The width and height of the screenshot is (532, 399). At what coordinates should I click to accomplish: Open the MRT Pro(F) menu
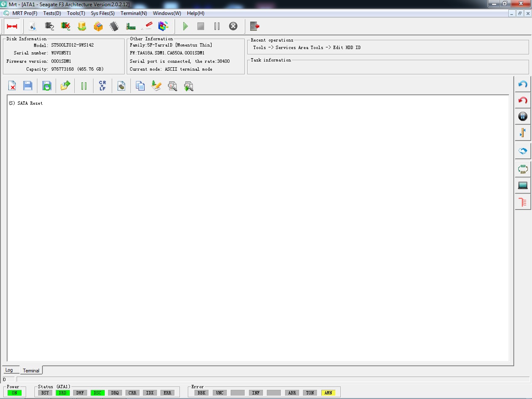coord(25,13)
